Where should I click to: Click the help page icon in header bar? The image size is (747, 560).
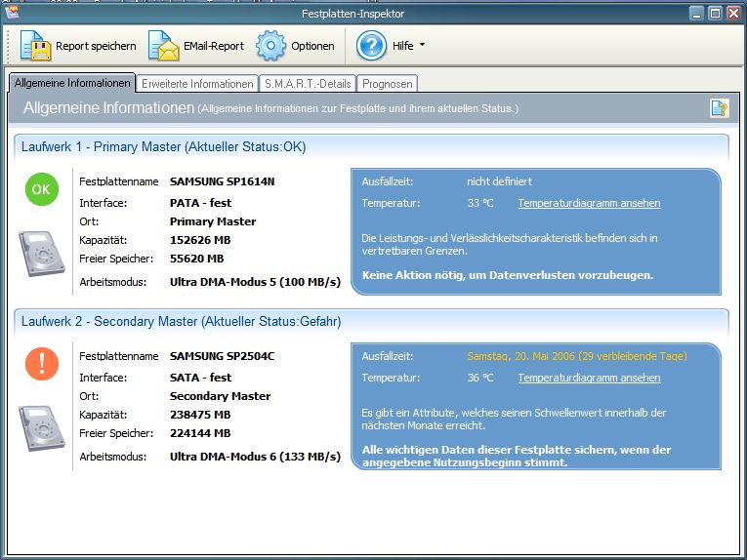click(x=720, y=108)
